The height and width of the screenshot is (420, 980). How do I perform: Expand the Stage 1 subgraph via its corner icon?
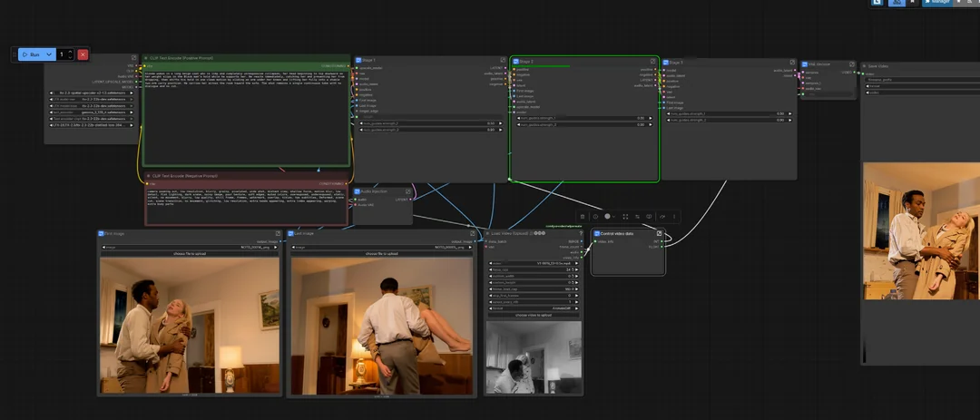click(503, 61)
